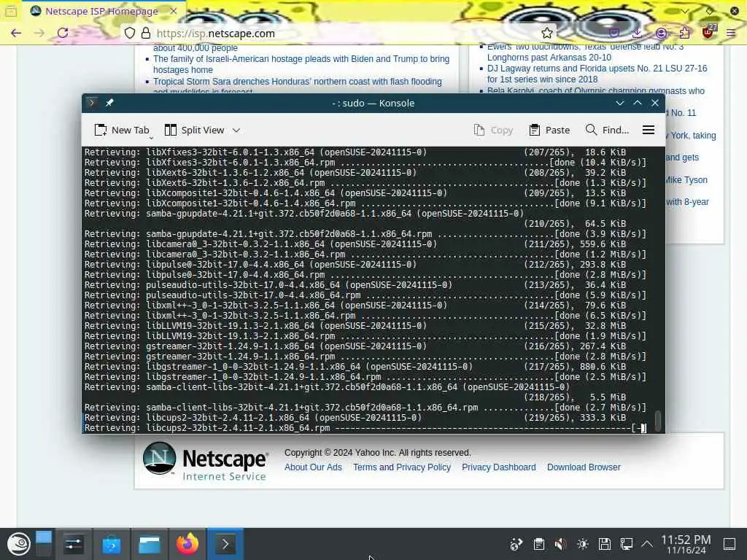Click the tracking protection shield icon
Screen dimensions: 747x560
point(130,34)
